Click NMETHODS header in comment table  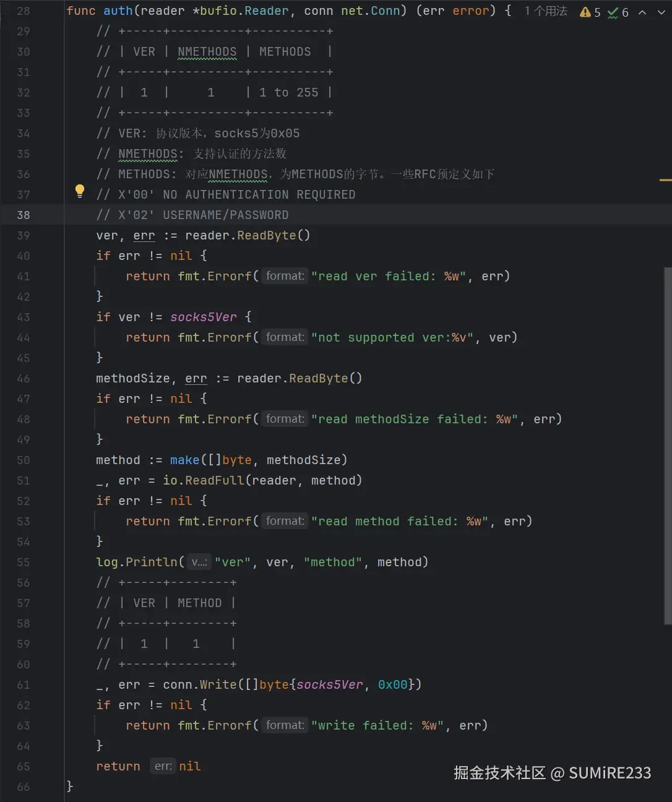tap(207, 51)
